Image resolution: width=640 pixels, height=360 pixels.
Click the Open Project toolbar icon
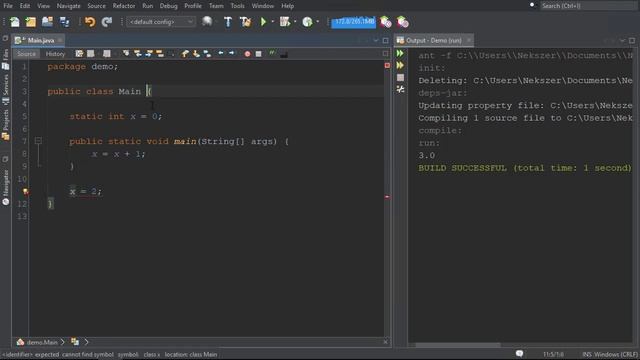47,22
